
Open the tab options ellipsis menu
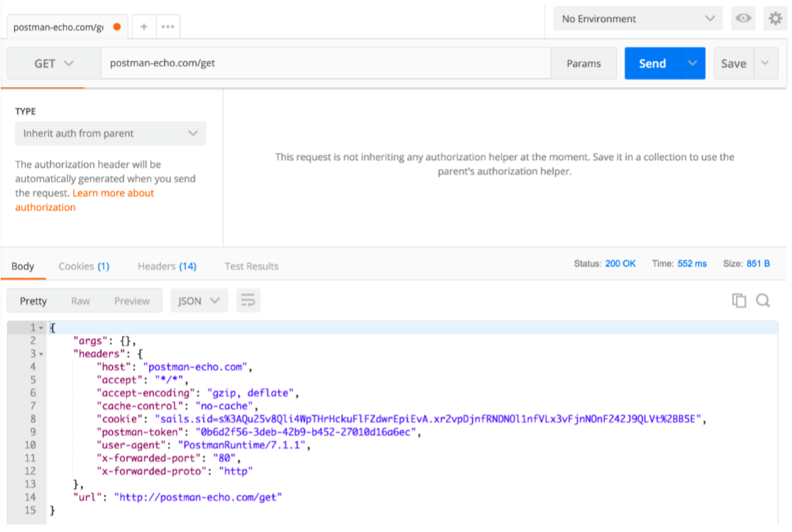[167, 27]
